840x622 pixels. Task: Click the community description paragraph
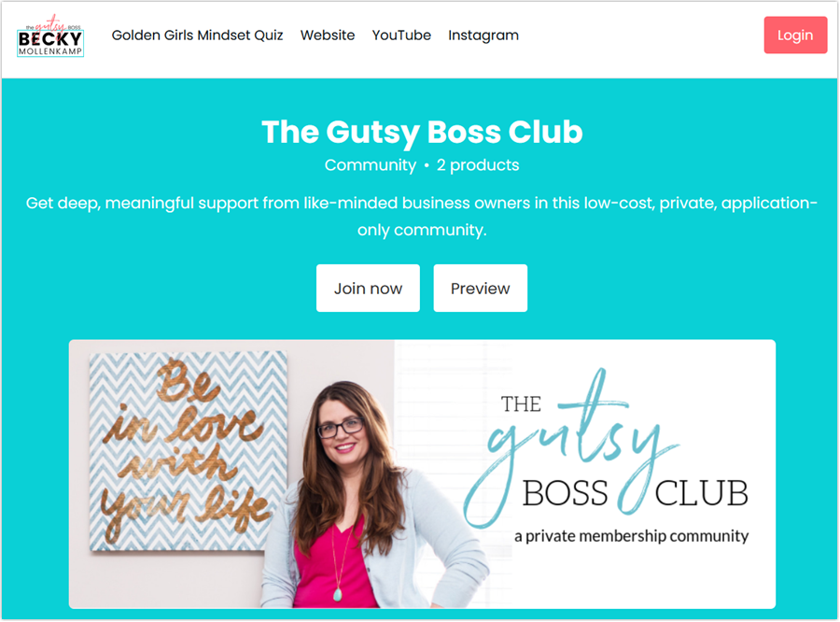[x=422, y=216]
